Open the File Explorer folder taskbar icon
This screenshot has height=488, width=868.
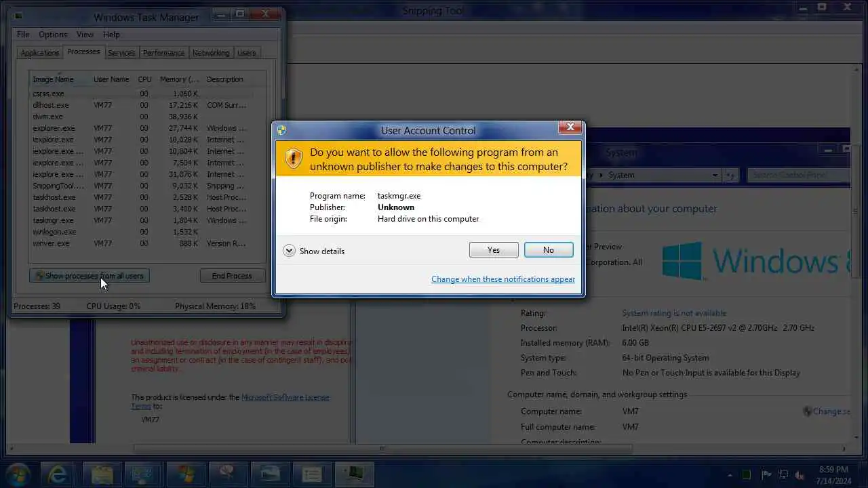click(101, 474)
